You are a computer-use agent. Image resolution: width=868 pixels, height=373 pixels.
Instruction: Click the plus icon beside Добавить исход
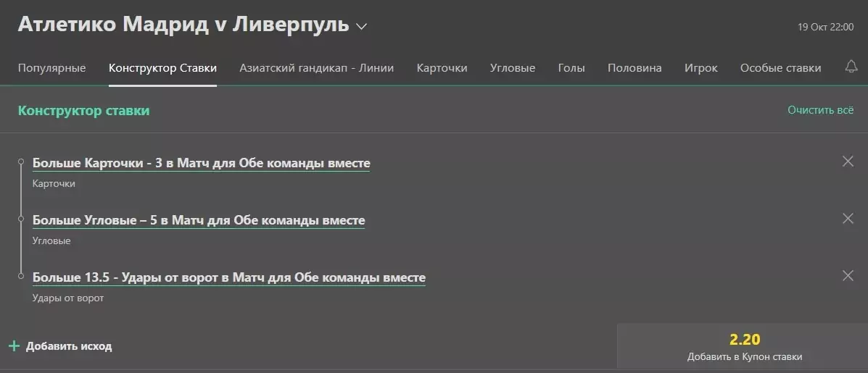pyautogui.click(x=15, y=346)
